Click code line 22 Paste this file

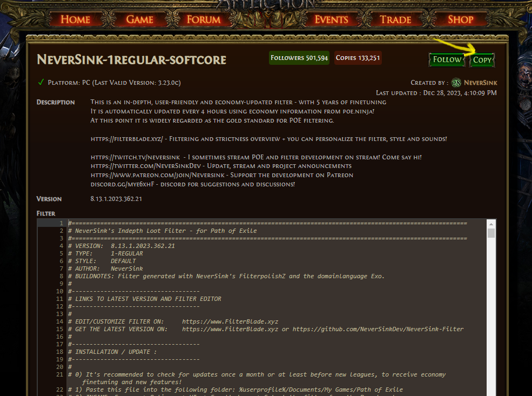tap(235, 390)
